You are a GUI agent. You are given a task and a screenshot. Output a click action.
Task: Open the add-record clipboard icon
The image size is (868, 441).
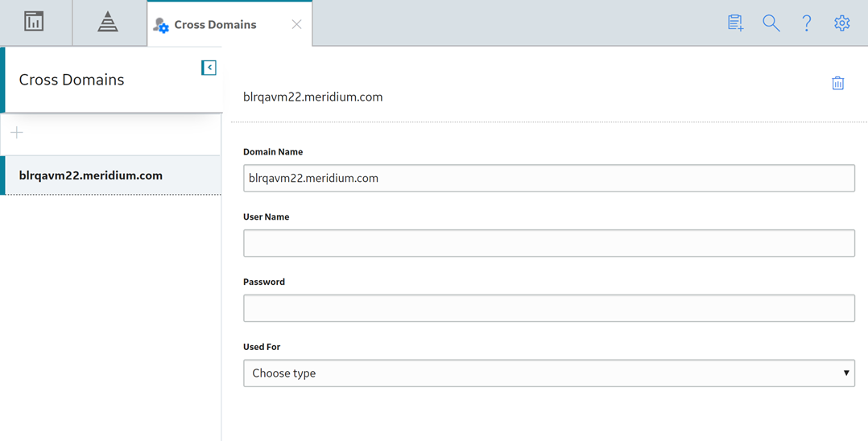pos(736,23)
